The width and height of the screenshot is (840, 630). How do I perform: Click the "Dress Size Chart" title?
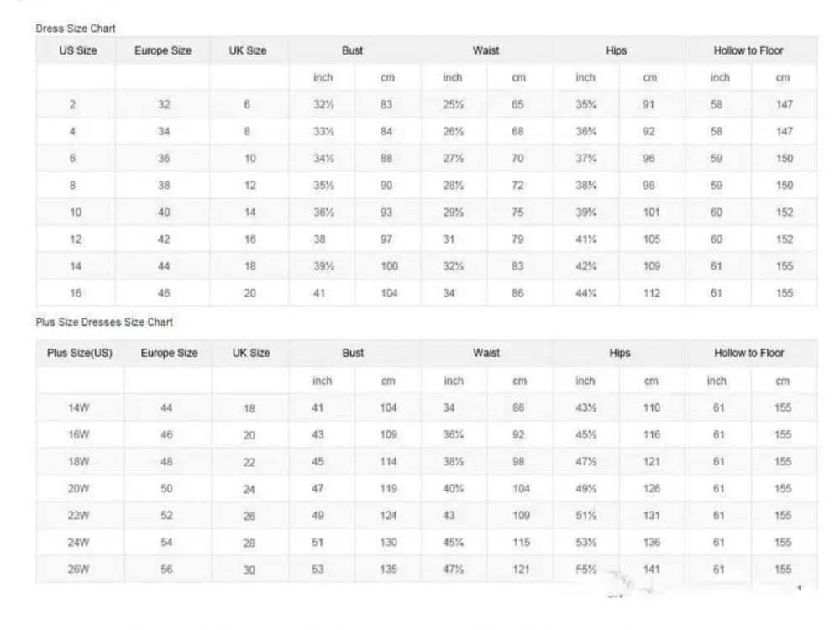[76, 29]
